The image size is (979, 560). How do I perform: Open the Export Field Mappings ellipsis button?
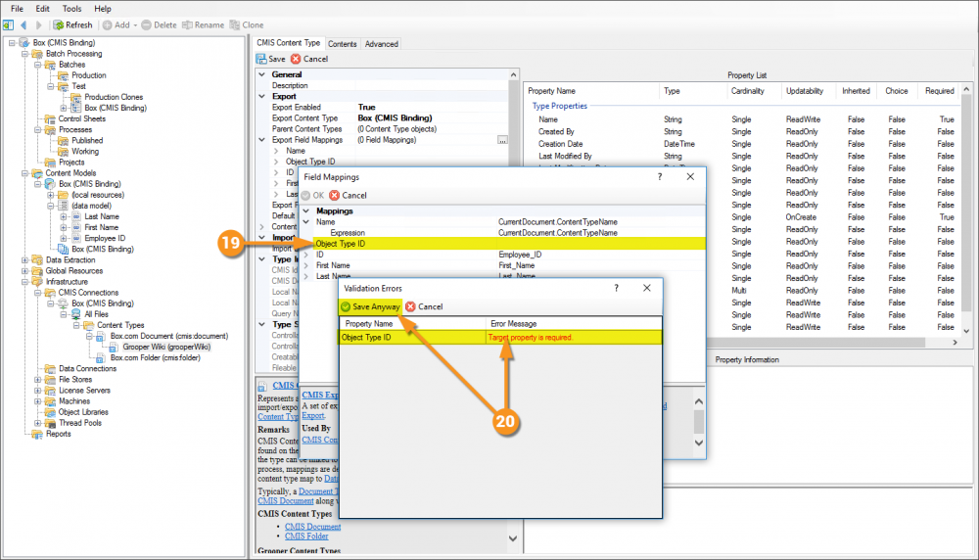pos(502,140)
